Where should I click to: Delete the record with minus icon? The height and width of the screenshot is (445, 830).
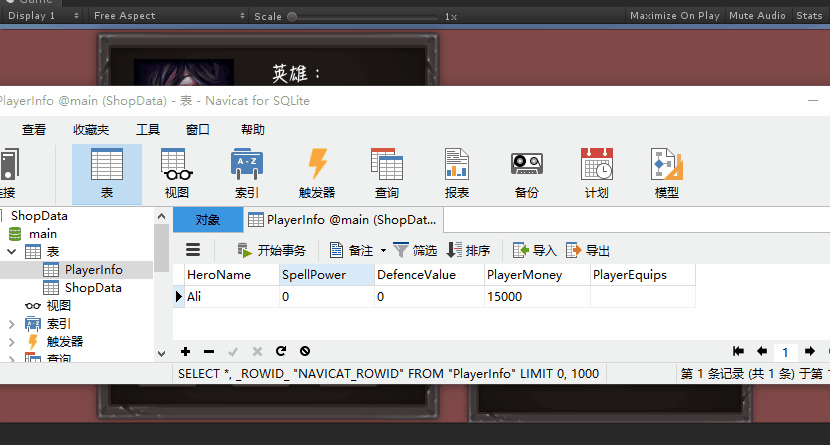[x=209, y=351]
